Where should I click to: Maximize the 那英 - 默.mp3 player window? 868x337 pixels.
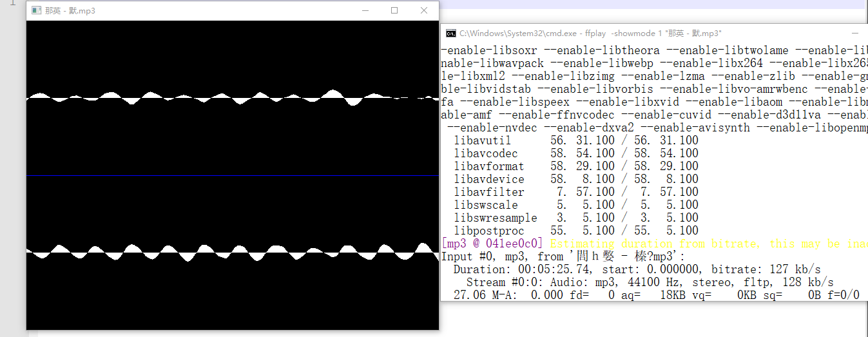click(394, 10)
